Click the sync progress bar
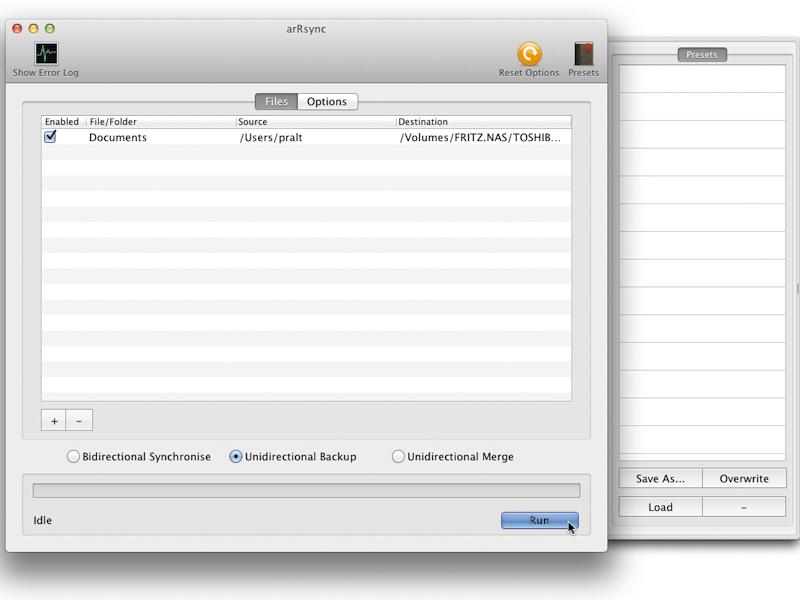The width and height of the screenshot is (800, 600). click(x=306, y=490)
